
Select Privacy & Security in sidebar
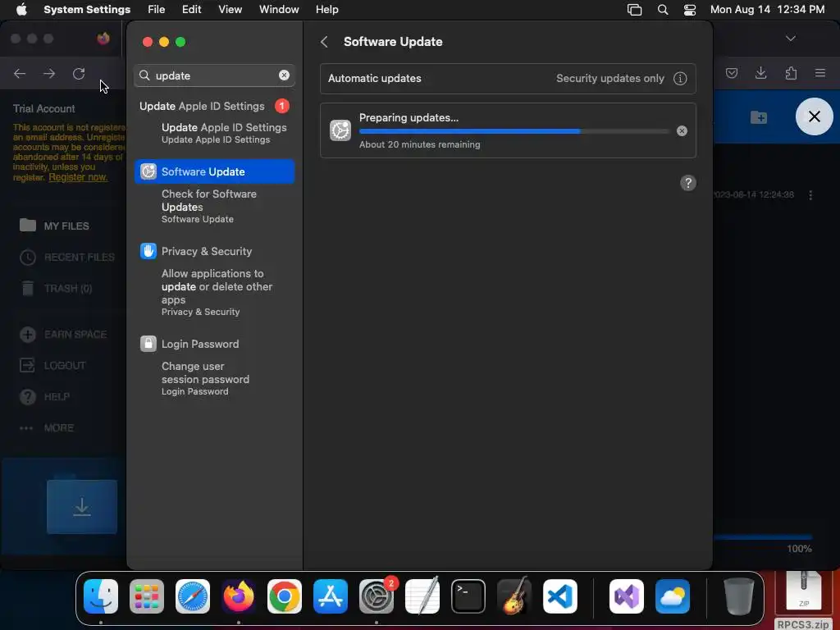(214, 251)
